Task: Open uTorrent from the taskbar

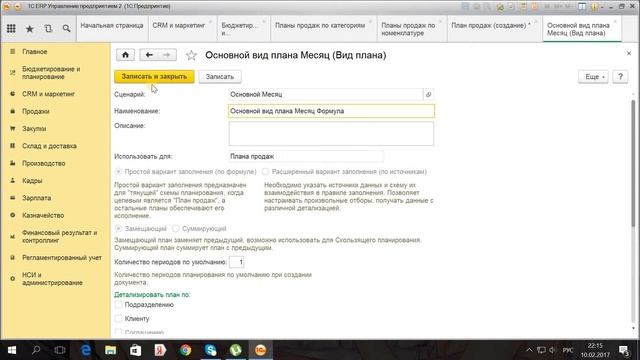Action: pyautogui.click(x=236, y=350)
